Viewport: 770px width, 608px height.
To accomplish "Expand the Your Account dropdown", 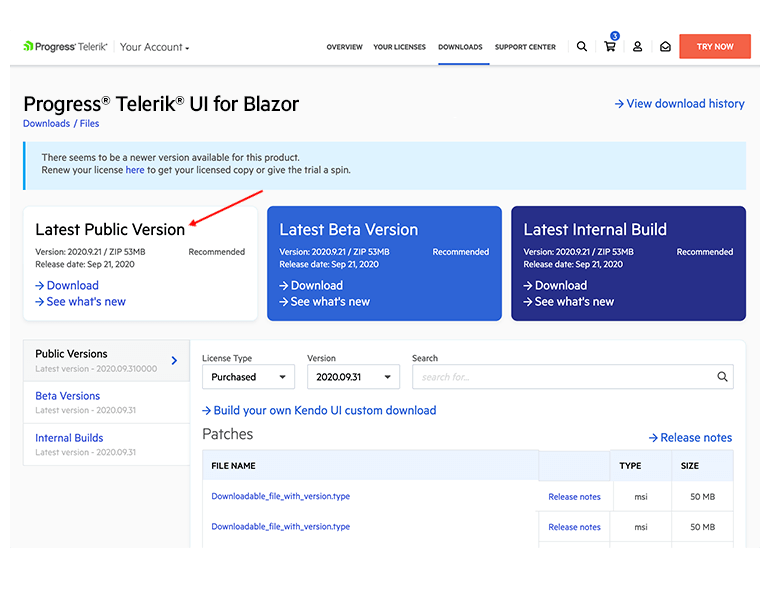I will point(155,47).
